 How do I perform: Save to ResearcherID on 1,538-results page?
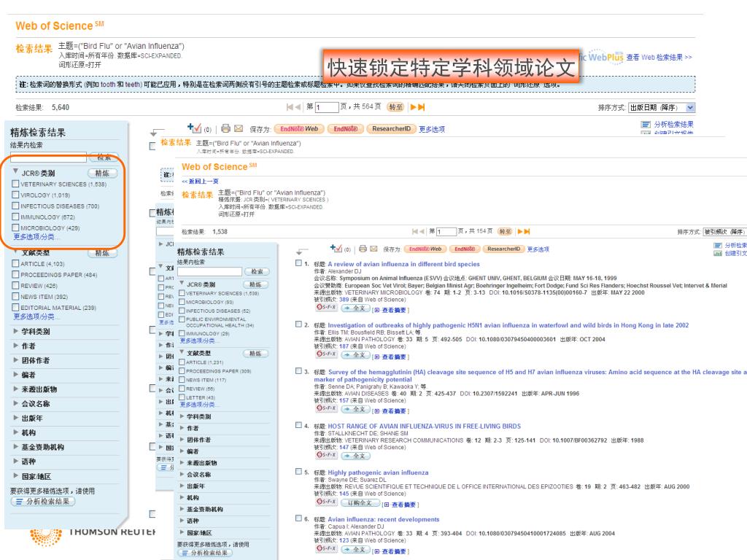point(503,249)
